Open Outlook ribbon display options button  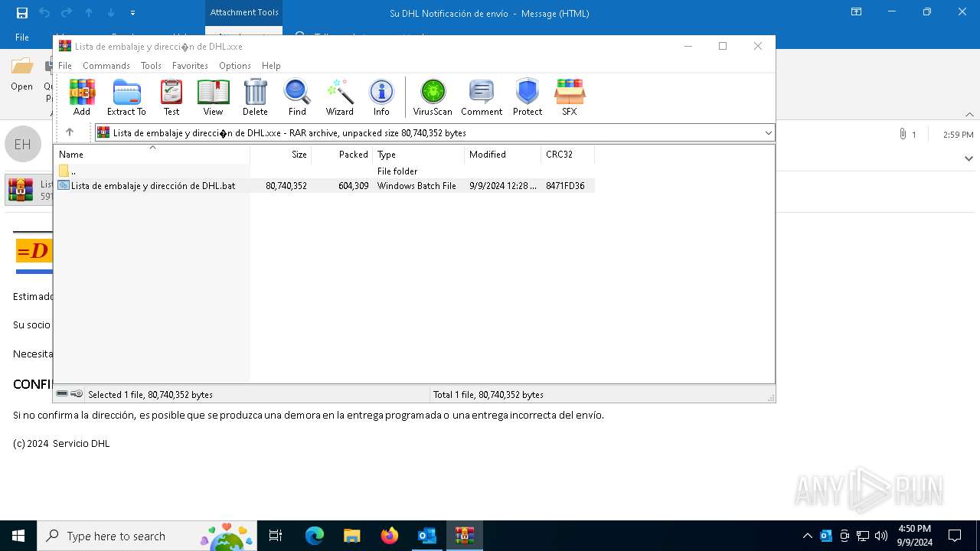coord(857,12)
